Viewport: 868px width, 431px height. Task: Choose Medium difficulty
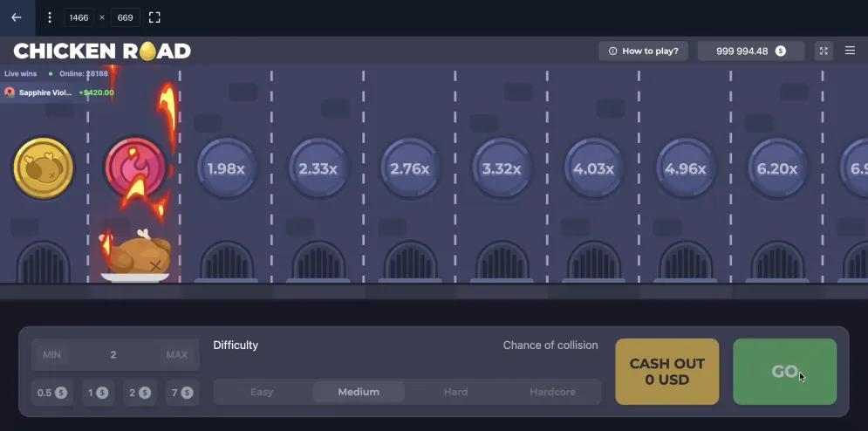pyautogui.click(x=359, y=392)
